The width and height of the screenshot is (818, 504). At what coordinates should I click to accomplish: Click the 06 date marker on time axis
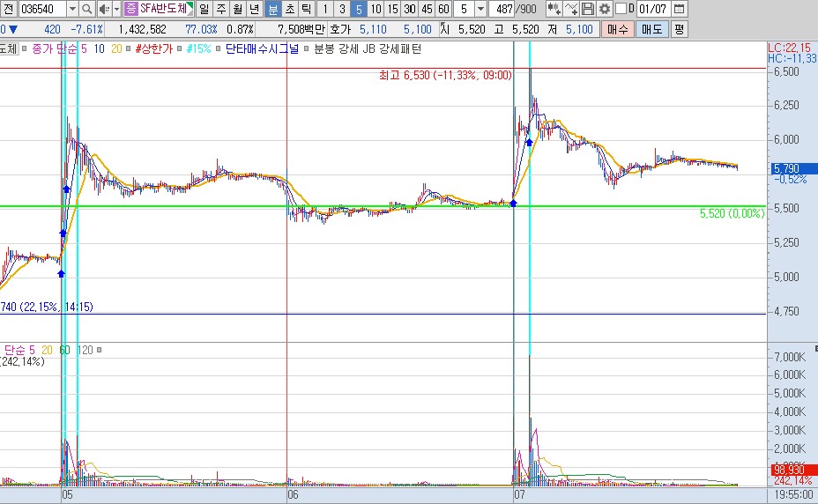(x=293, y=494)
